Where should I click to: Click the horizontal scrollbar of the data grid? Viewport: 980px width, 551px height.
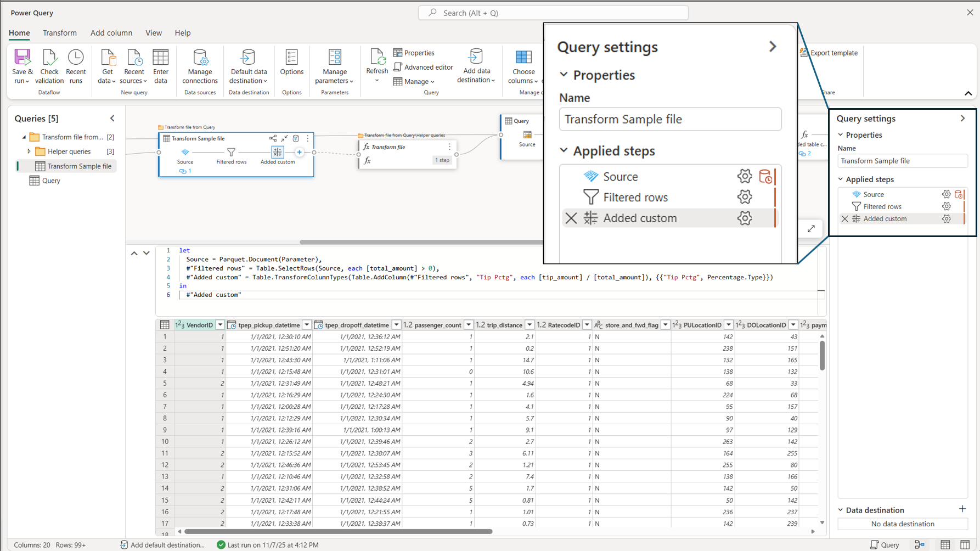click(x=338, y=531)
